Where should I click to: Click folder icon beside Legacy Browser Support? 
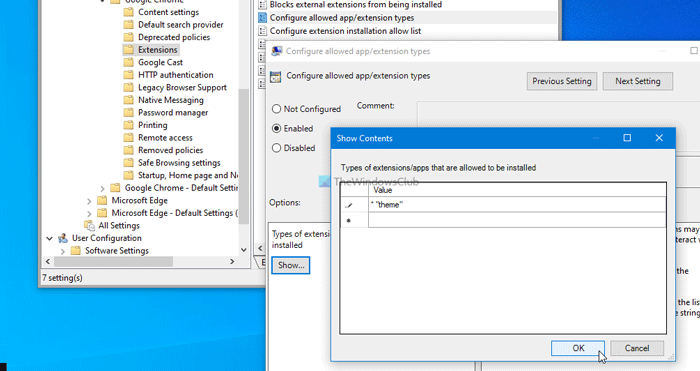coord(129,87)
